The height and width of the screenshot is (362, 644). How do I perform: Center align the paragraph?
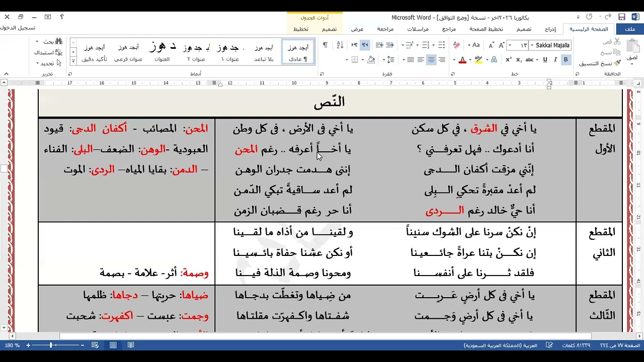click(x=431, y=59)
